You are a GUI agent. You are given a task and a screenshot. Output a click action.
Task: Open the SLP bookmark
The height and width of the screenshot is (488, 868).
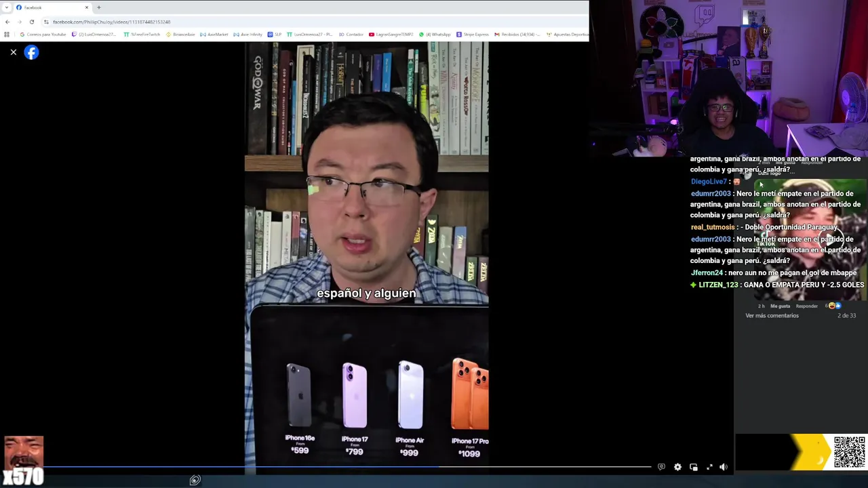(x=275, y=35)
